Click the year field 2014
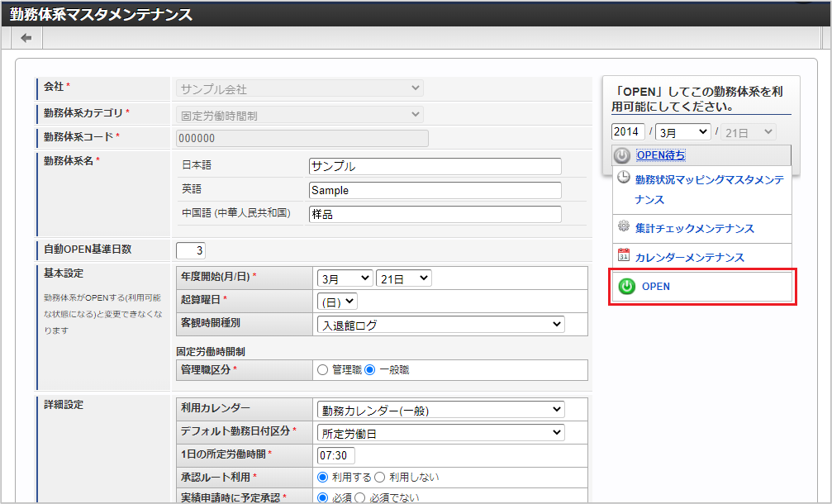This screenshot has width=832, height=504. (628, 131)
